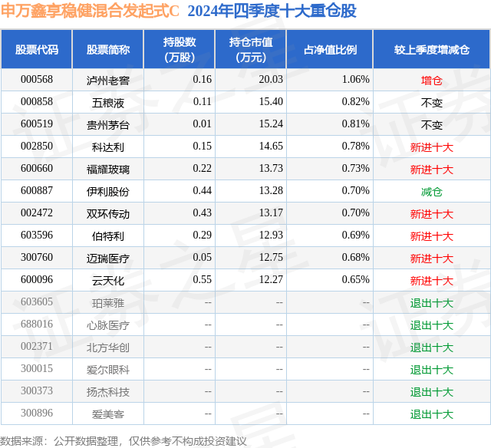Select stock name 双环传动
The height and width of the screenshot is (448, 491).
point(108,214)
